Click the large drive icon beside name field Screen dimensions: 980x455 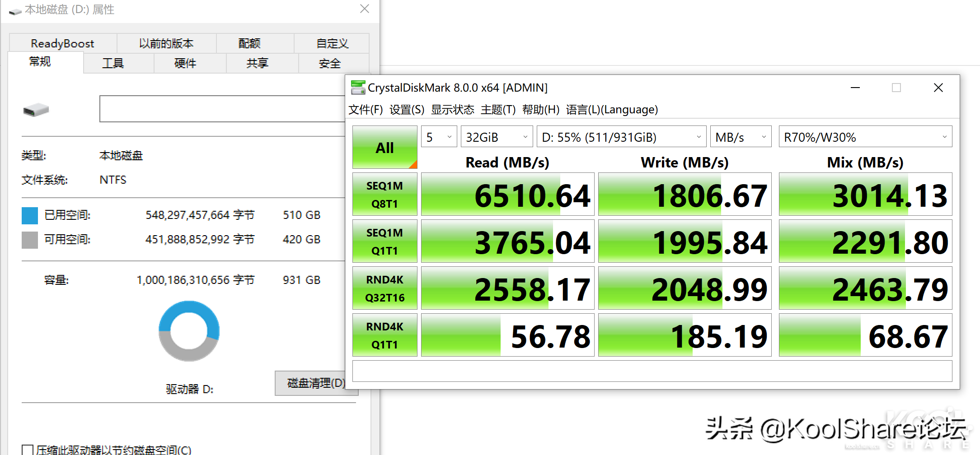pyautogui.click(x=36, y=110)
